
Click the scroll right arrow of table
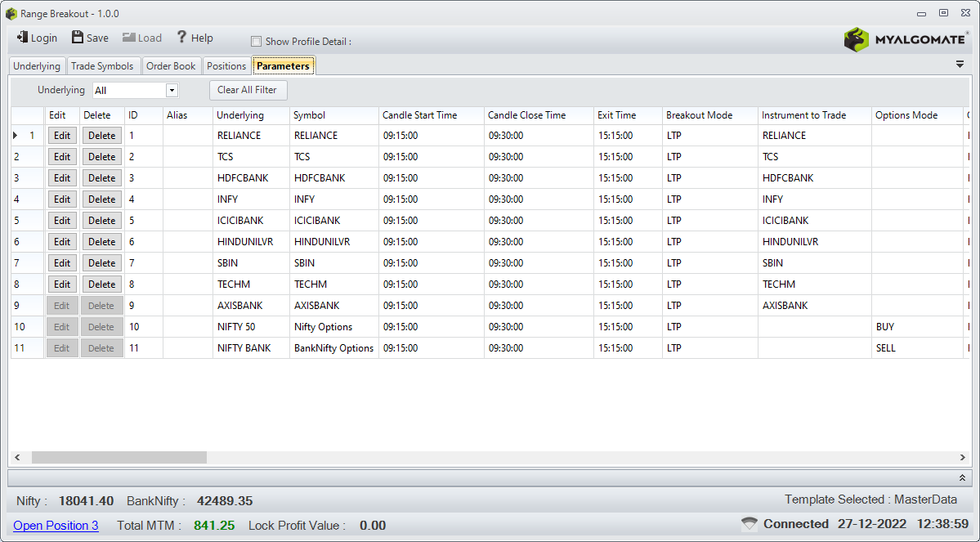pyautogui.click(x=963, y=458)
